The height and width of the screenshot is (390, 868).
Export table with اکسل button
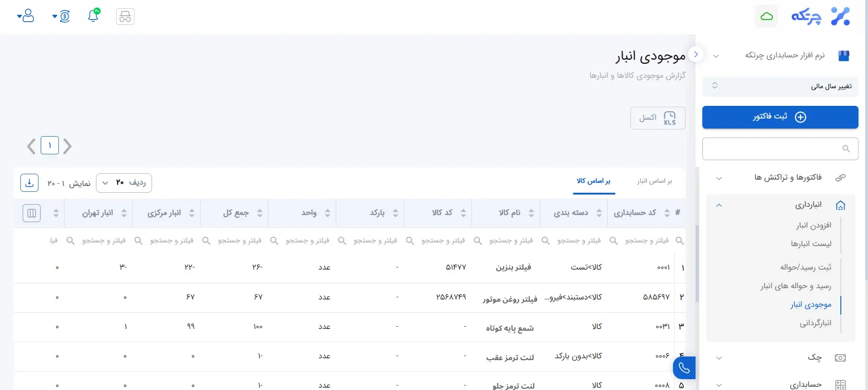658,118
